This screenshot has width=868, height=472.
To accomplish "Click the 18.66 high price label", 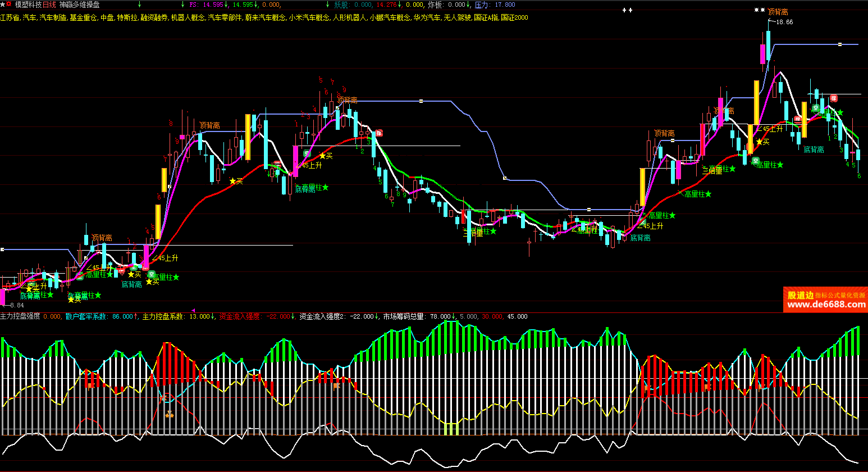I will pos(784,22).
